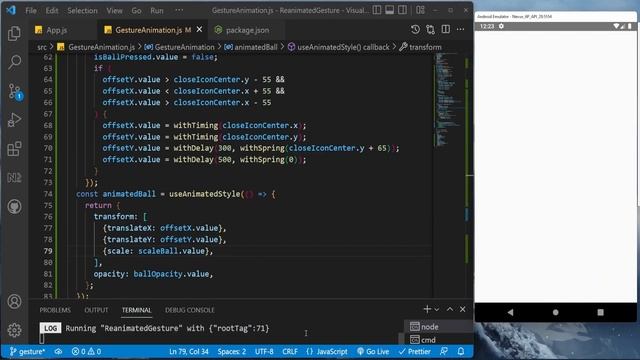
Task: Tap the Android emulator Back button
Action: (x=510, y=312)
